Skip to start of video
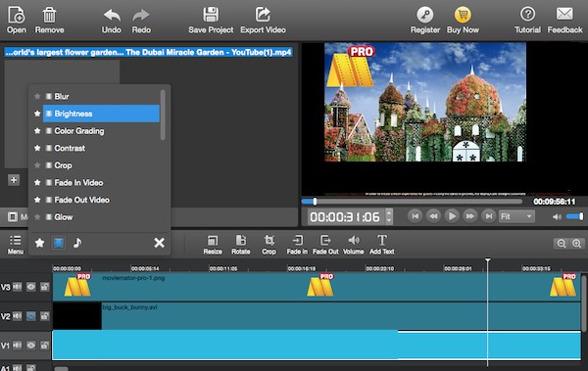This screenshot has height=371, width=588. tap(415, 216)
